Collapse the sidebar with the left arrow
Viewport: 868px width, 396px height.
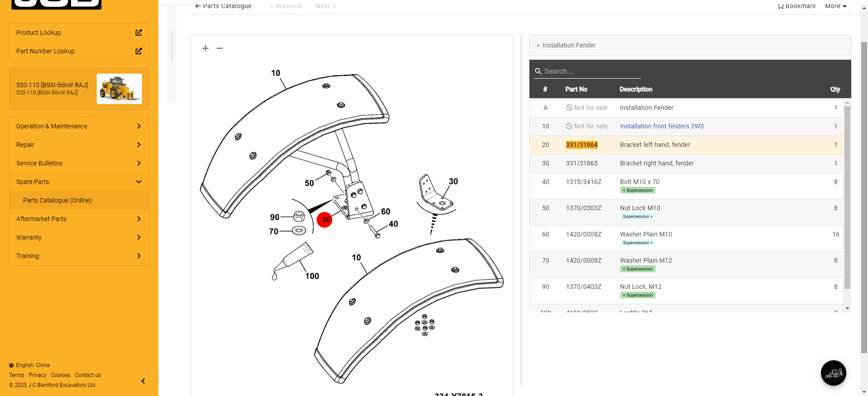coord(143,381)
